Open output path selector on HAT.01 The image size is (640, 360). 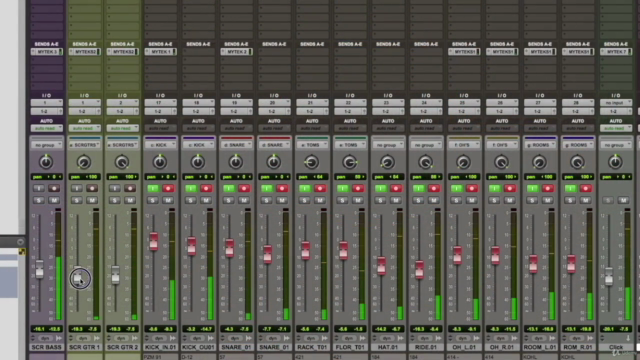[x=388, y=111]
